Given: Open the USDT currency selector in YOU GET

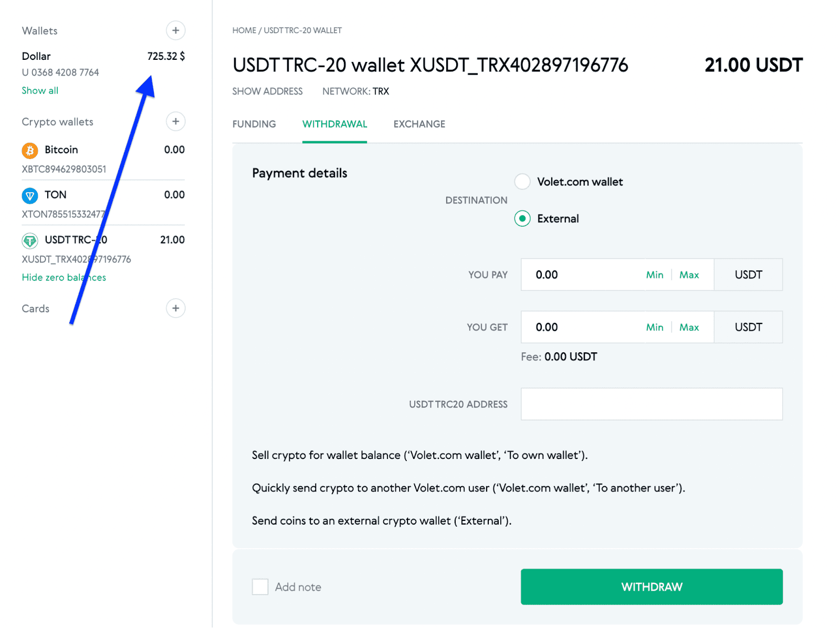Looking at the screenshot, I should tap(748, 327).
